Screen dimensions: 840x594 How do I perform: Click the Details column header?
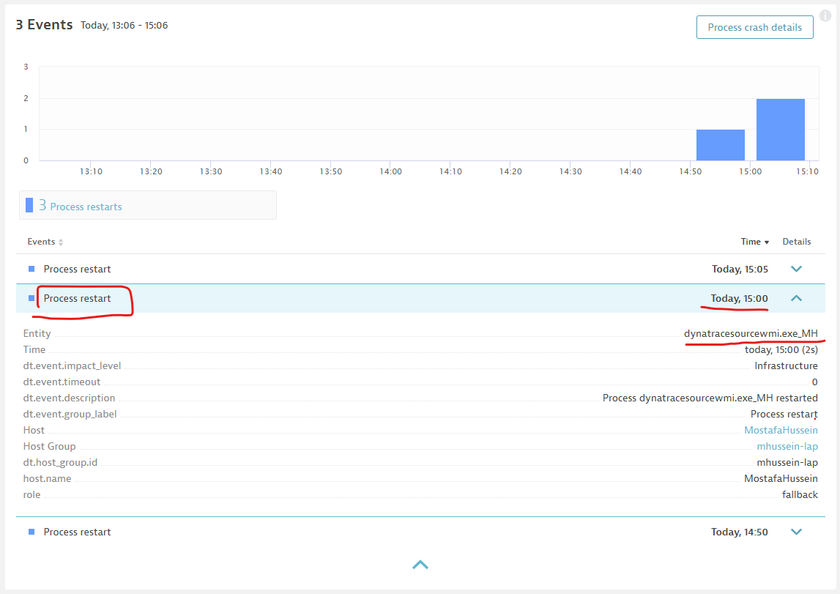coord(796,242)
